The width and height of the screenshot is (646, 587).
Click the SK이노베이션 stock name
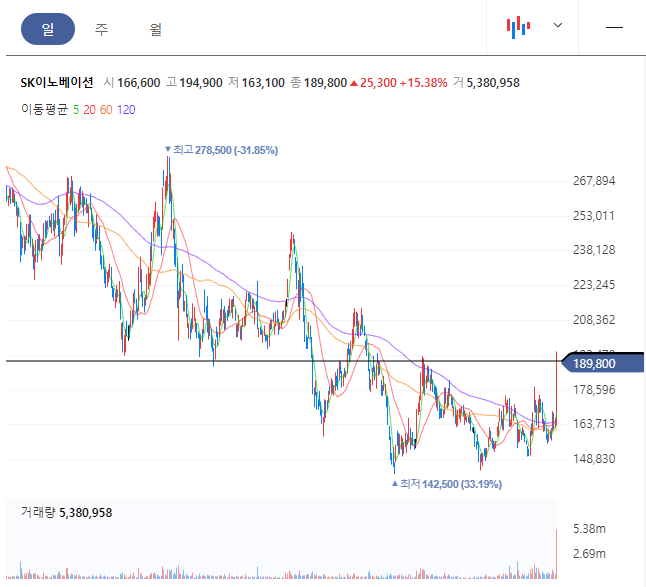[x=57, y=83]
